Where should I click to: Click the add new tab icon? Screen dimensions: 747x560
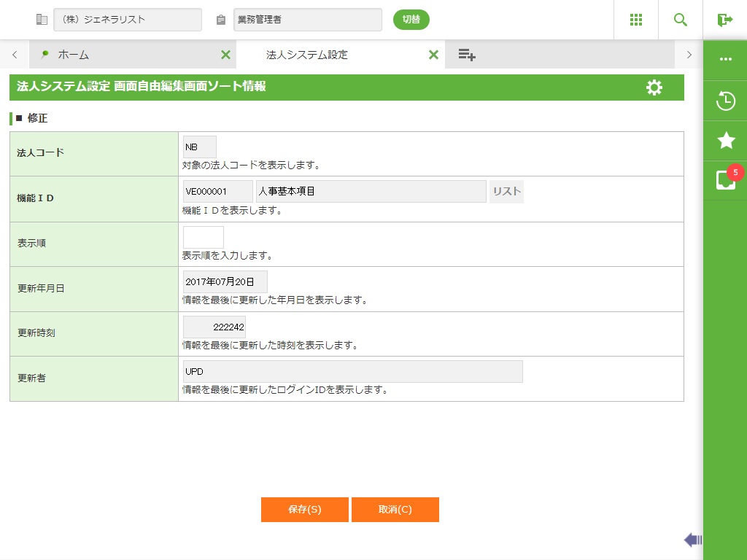tap(467, 55)
